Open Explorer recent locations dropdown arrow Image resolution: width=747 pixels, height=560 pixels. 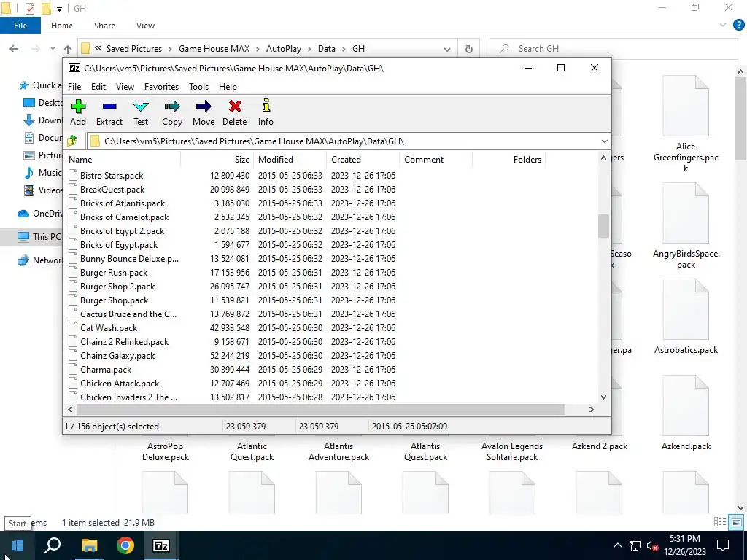click(x=53, y=49)
